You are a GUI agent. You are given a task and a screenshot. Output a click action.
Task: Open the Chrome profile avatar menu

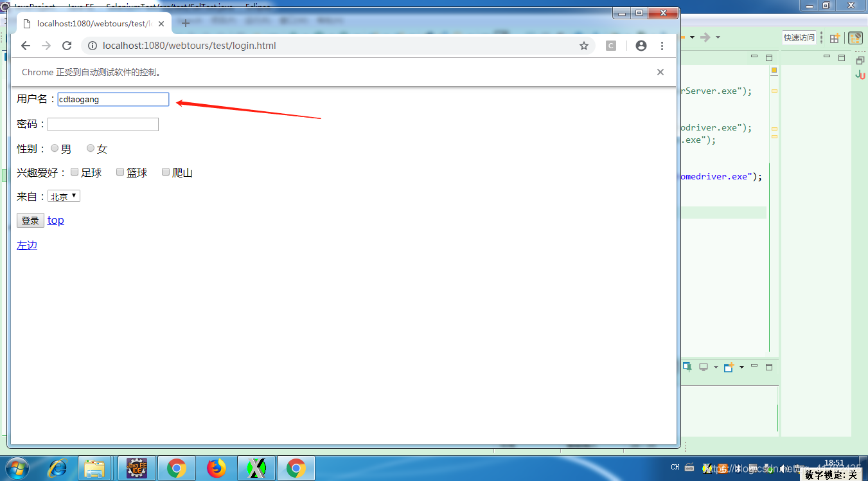641,46
